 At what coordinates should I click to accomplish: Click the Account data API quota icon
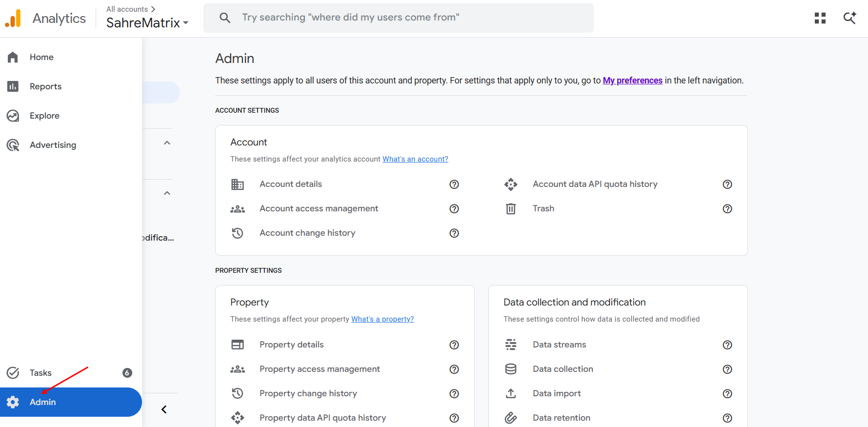tap(511, 184)
